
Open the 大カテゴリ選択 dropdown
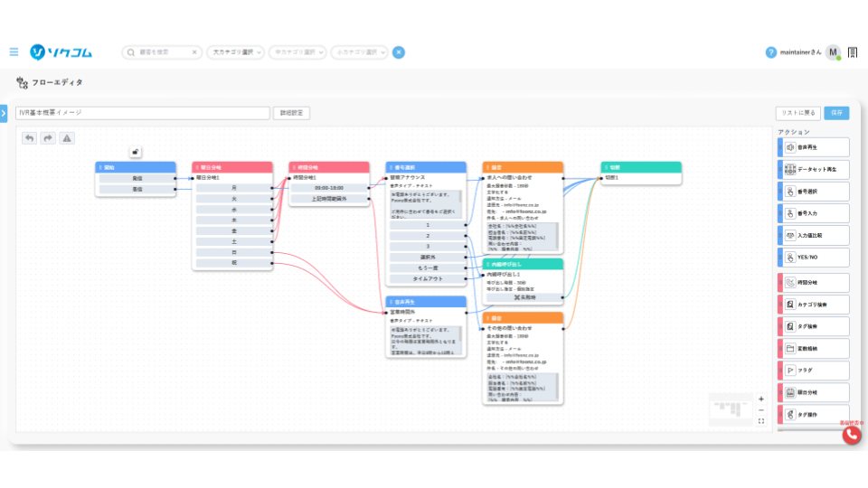coord(235,52)
